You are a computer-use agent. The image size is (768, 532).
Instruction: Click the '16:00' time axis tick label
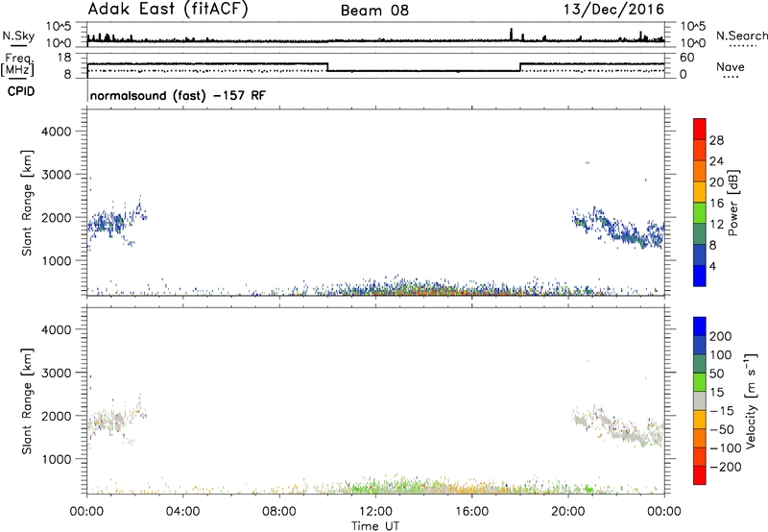click(x=471, y=512)
